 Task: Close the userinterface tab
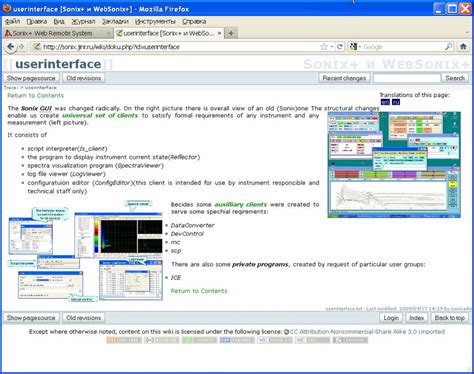tap(219, 33)
